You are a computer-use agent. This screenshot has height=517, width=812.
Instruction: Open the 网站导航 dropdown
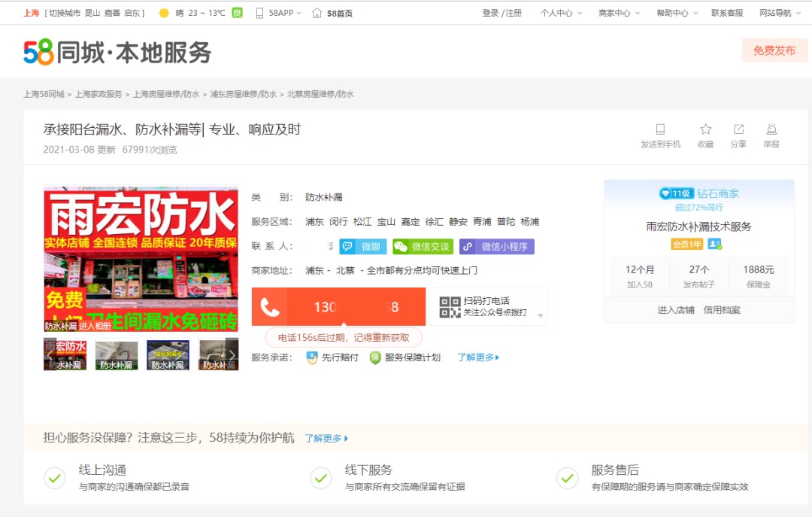pyautogui.click(x=780, y=13)
